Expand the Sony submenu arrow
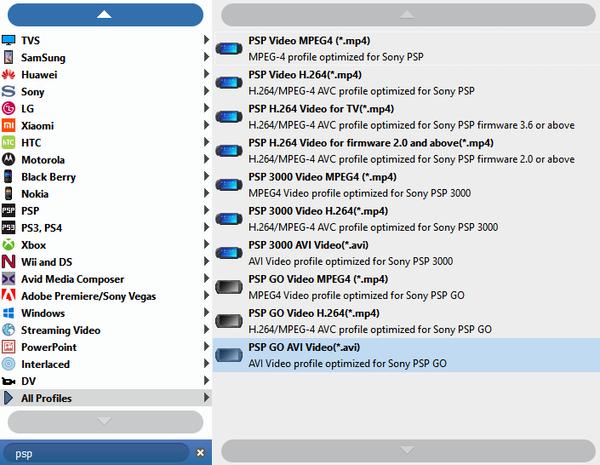This screenshot has height=465, width=600. coord(206,91)
